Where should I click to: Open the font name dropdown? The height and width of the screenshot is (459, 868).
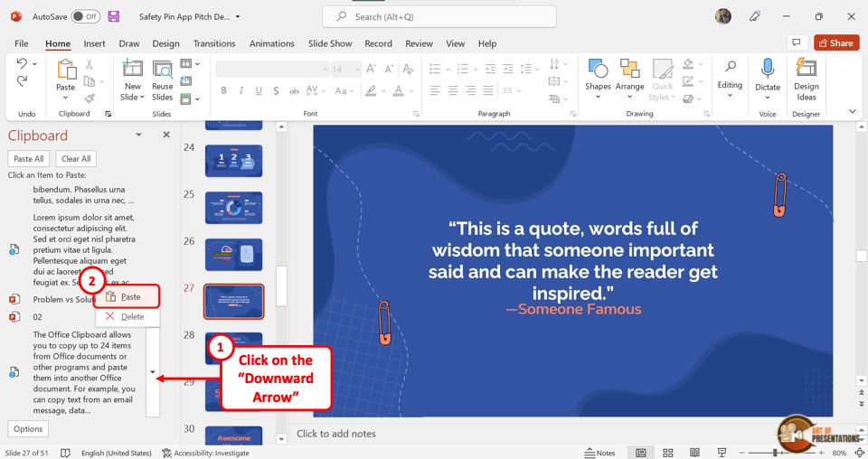pyautogui.click(x=325, y=70)
